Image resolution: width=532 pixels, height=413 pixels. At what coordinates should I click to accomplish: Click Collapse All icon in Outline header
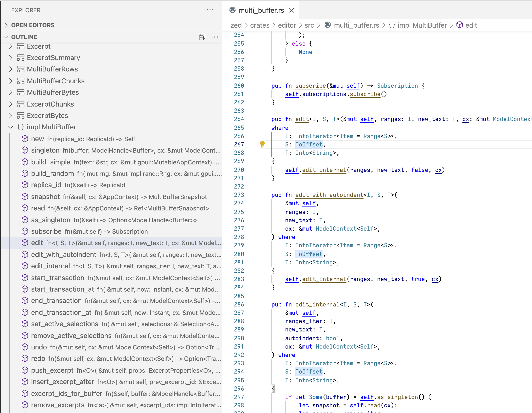point(202,37)
